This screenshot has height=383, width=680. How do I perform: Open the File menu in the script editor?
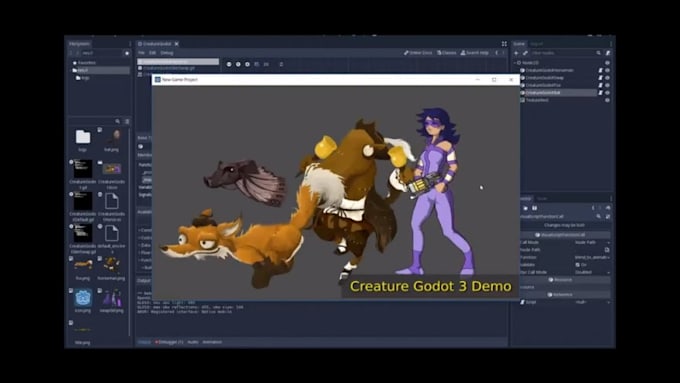pos(141,53)
